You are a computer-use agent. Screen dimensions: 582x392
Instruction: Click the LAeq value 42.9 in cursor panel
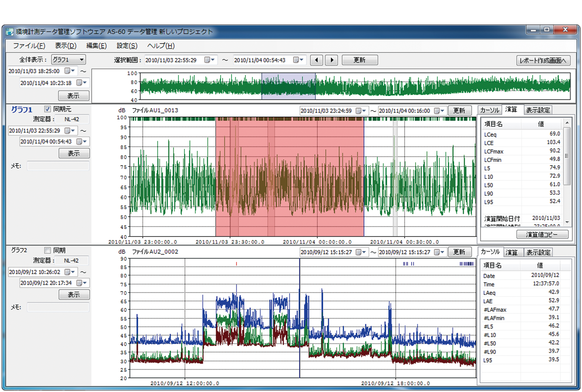point(554,292)
